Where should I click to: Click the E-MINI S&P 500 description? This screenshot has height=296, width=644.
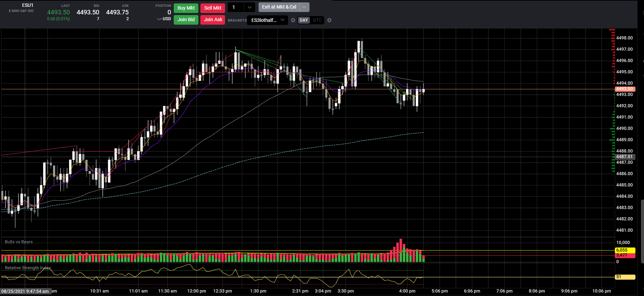point(21,11)
